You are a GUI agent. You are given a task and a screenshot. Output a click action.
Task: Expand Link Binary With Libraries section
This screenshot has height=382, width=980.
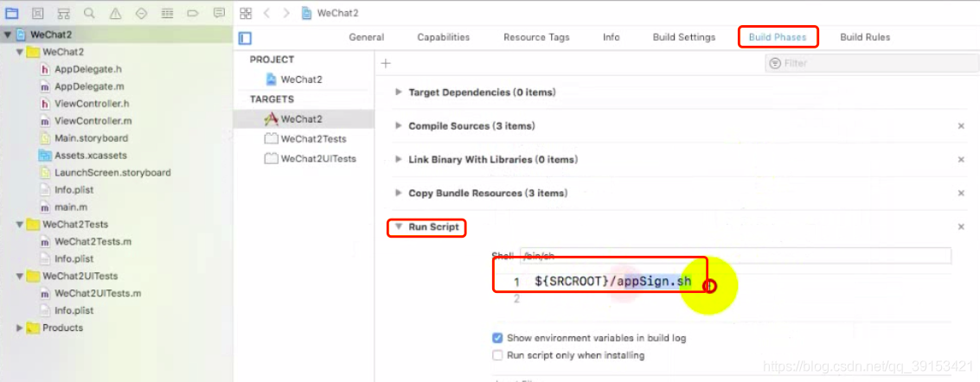[x=399, y=160]
